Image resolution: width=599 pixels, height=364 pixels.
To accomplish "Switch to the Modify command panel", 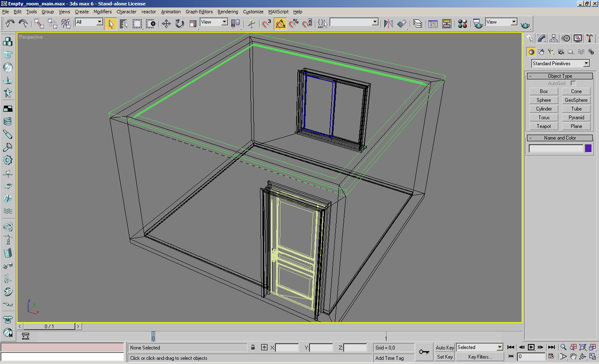I will tap(541, 38).
